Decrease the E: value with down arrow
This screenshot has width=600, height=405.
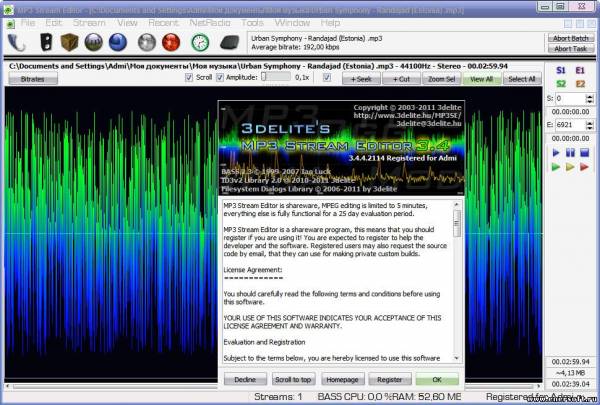589,127
